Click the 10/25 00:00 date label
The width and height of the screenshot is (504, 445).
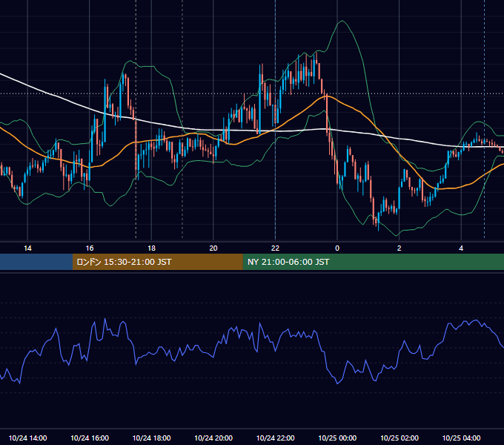pyautogui.click(x=337, y=438)
